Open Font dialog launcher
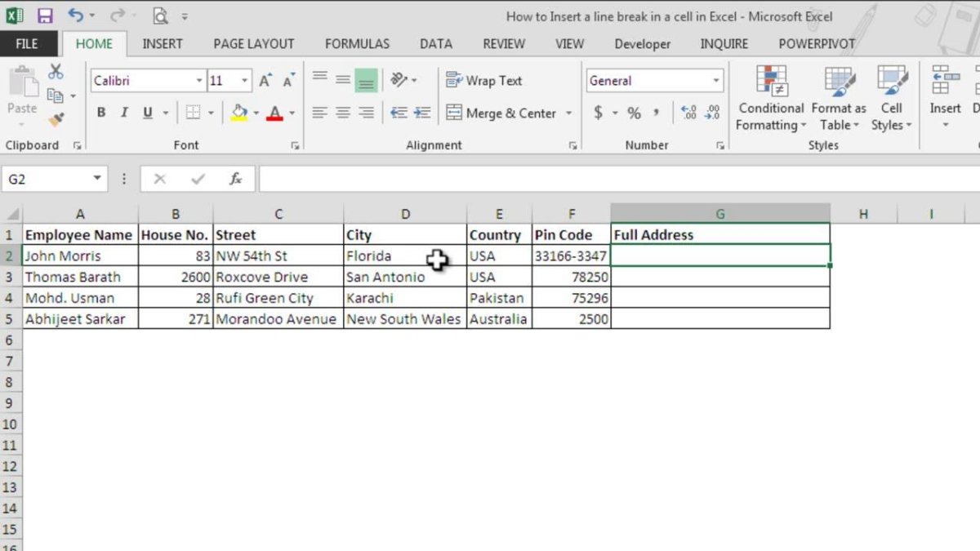Screen dimensions: 980x551 pyautogui.click(x=294, y=145)
